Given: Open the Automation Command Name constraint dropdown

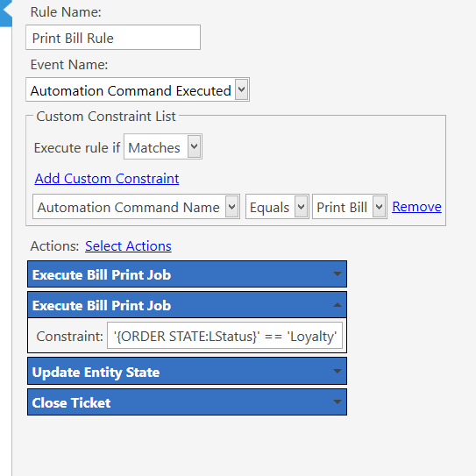Looking at the screenshot, I should pyautogui.click(x=136, y=207).
